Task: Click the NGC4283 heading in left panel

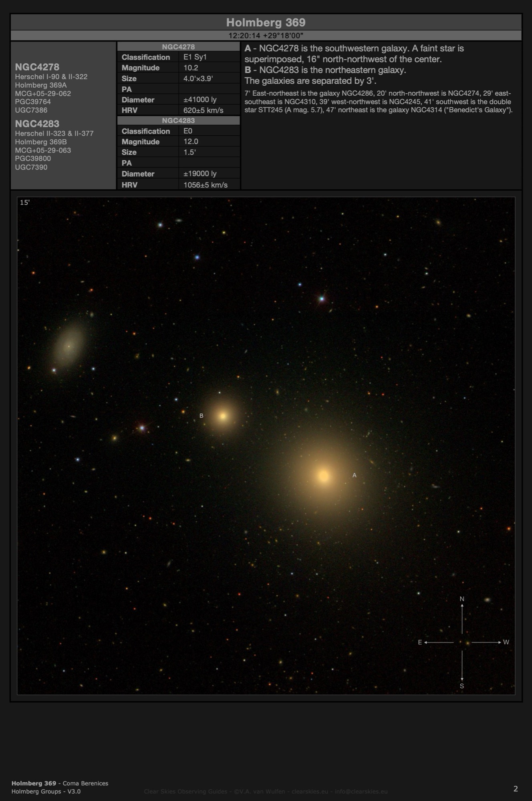Action: tap(37, 124)
